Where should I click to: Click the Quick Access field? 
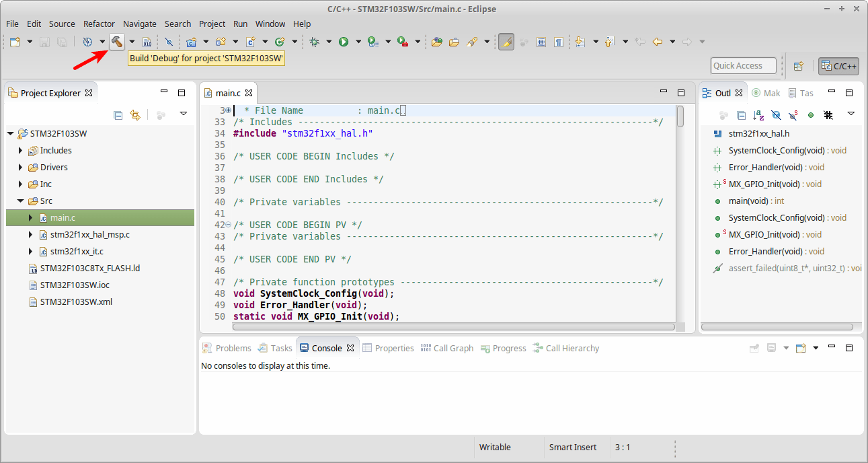(x=744, y=66)
